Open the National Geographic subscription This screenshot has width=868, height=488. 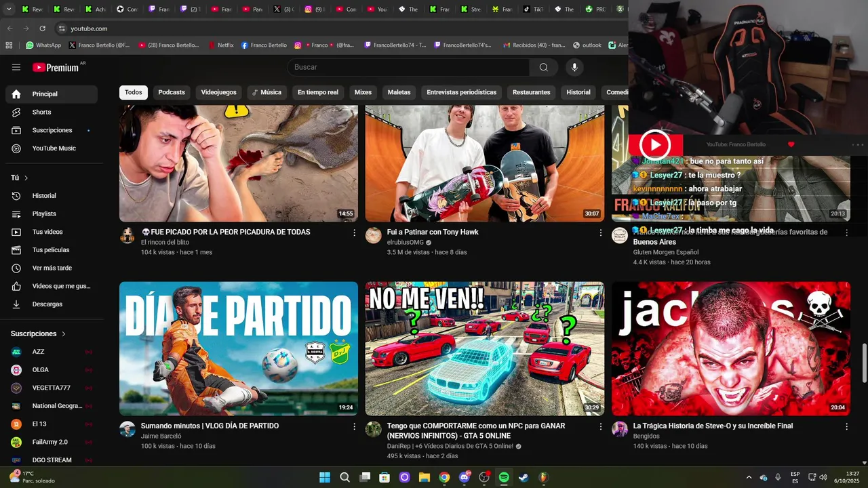52,406
